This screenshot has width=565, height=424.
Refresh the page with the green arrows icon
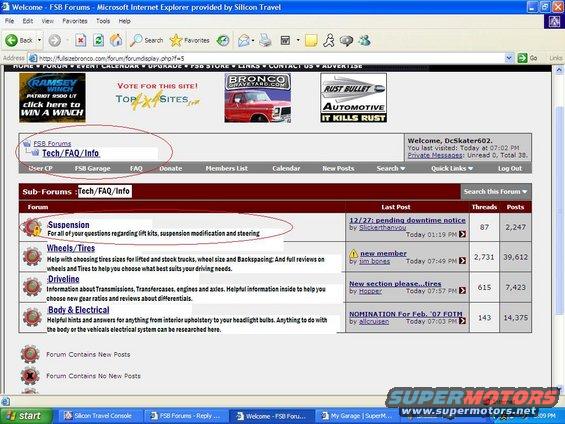pyautogui.click(x=98, y=40)
